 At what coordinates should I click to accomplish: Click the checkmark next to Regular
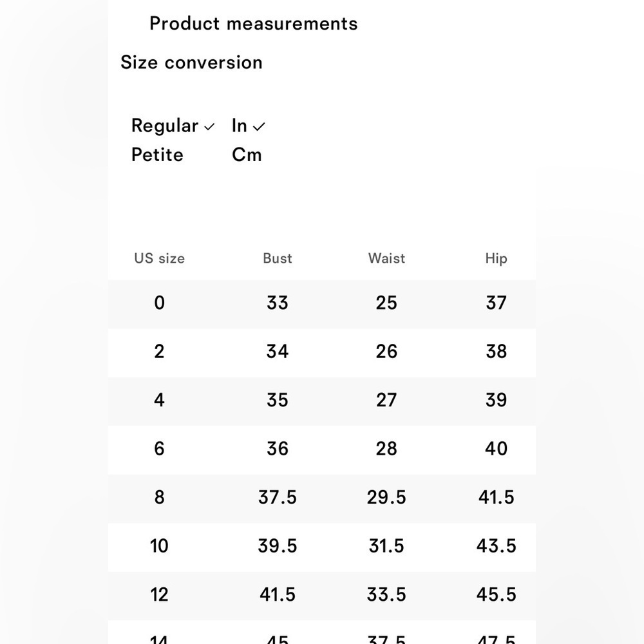click(209, 127)
